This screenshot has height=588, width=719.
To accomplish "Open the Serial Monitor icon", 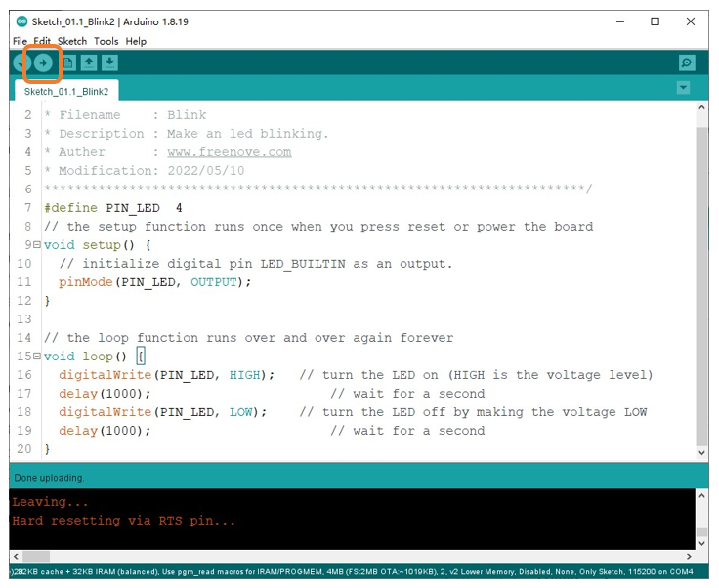I will click(687, 63).
